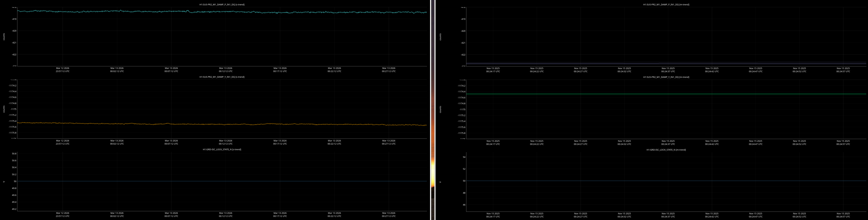The image size is (868, 220).
Task: Click the H1:GRD-ISC_LOCK_STATE_N [m-trend] plot title
Action: click(x=666, y=150)
